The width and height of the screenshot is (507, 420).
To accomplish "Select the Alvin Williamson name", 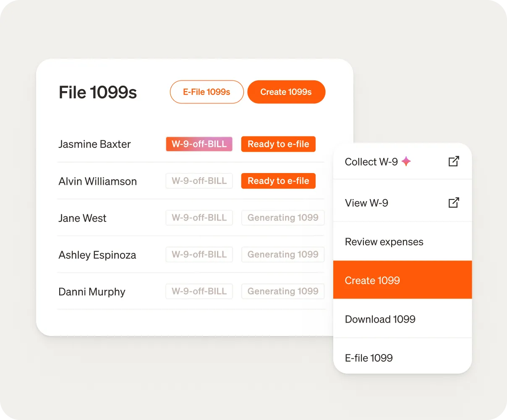I will pos(98,181).
